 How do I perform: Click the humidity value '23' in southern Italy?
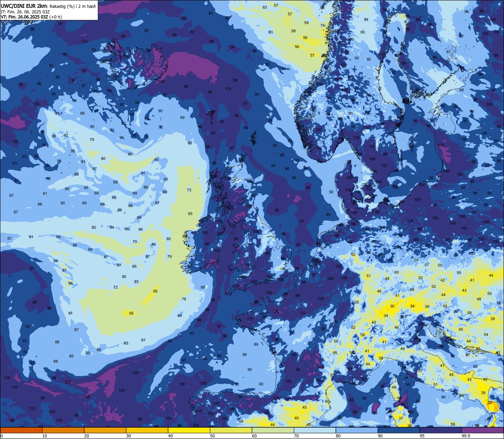click(489, 403)
